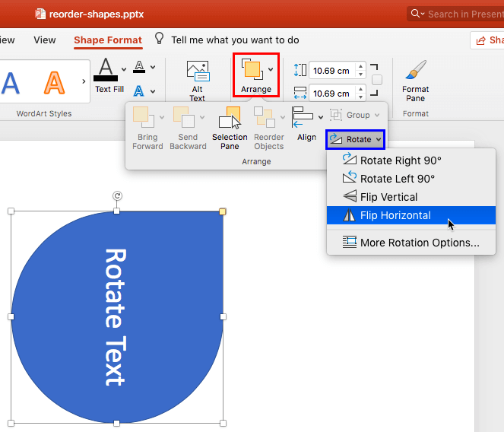Open More Rotation Options
The width and height of the screenshot is (504, 432).
(419, 243)
